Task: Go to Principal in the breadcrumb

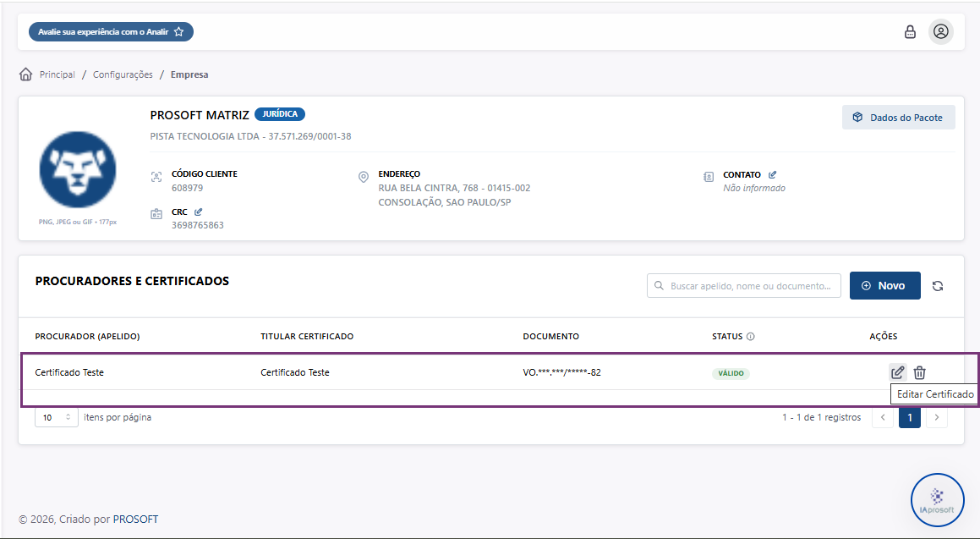Action: coord(57,74)
